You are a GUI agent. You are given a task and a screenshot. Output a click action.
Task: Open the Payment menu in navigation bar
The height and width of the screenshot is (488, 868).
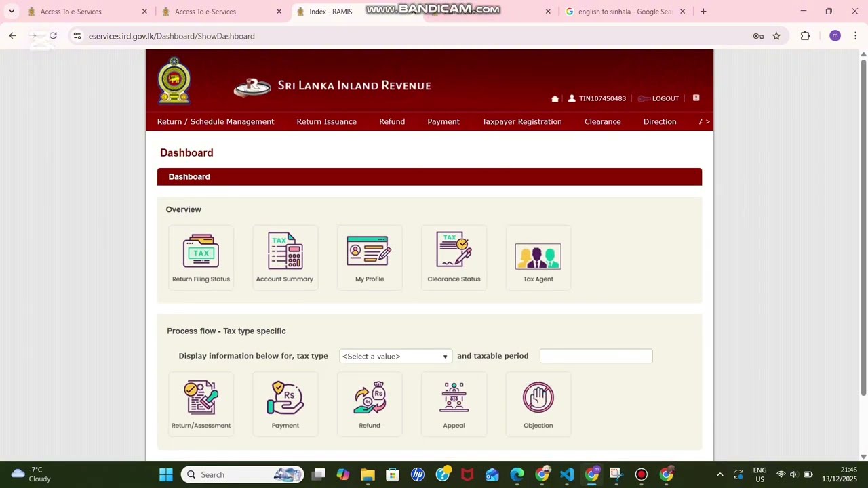point(443,121)
